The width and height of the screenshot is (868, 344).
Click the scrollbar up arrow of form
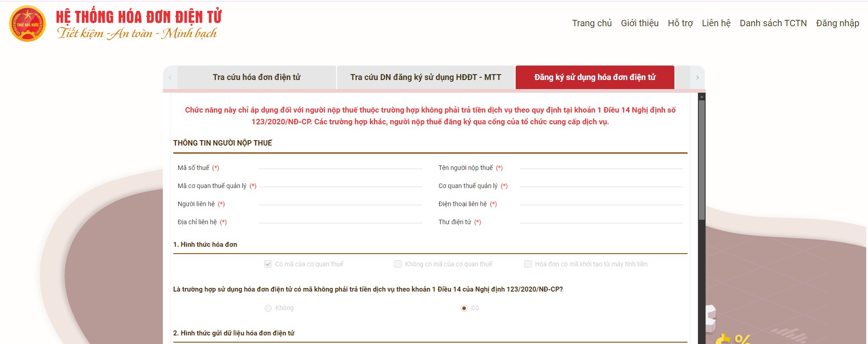click(702, 97)
